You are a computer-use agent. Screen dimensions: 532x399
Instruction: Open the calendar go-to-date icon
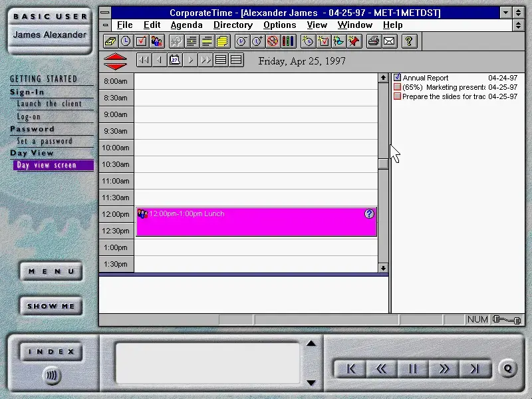[175, 61]
